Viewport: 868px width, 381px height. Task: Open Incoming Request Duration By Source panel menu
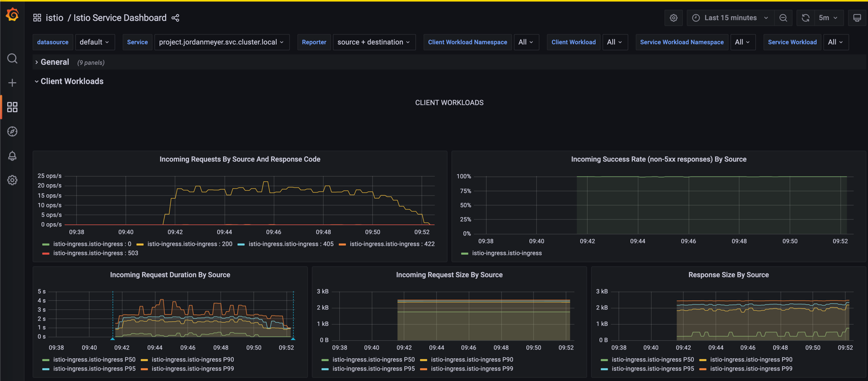tap(170, 275)
